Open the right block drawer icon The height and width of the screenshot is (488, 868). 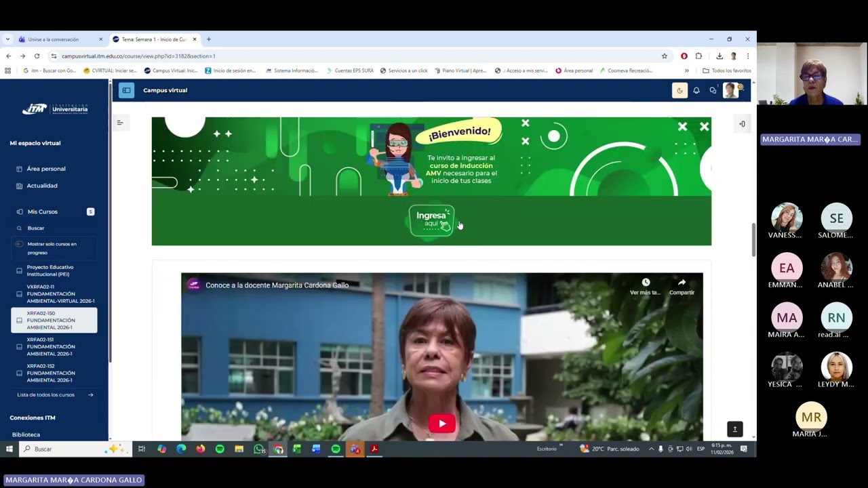pyautogui.click(x=742, y=124)
